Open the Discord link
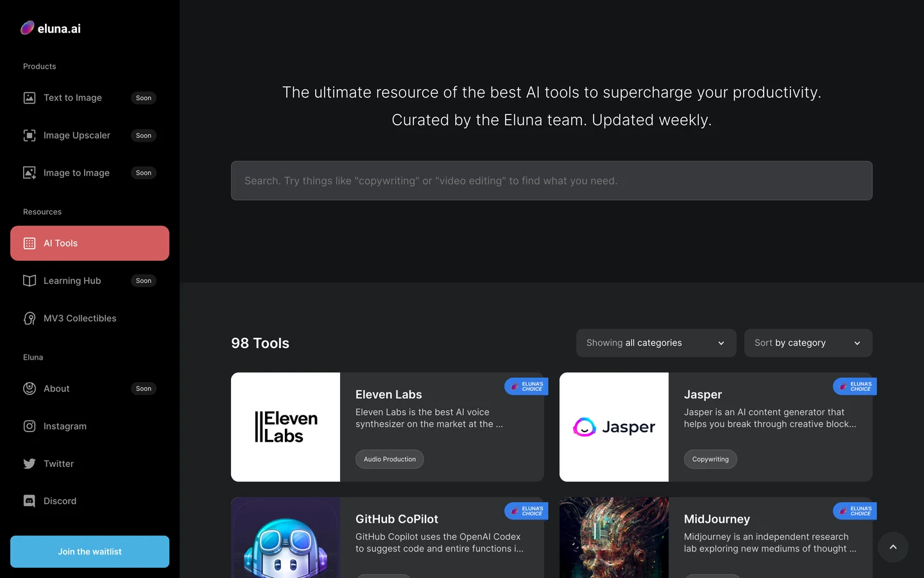Screen dimensions: 924x578 click(x=90, y=501)
